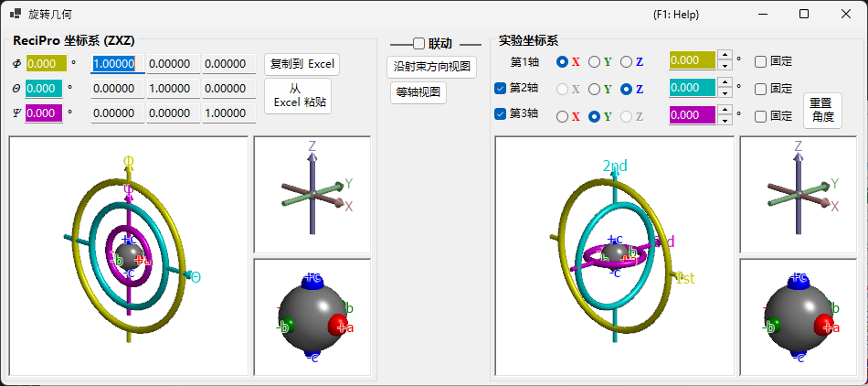Click the 旋转几何 app icon in the title bar

tap(16, 15)
